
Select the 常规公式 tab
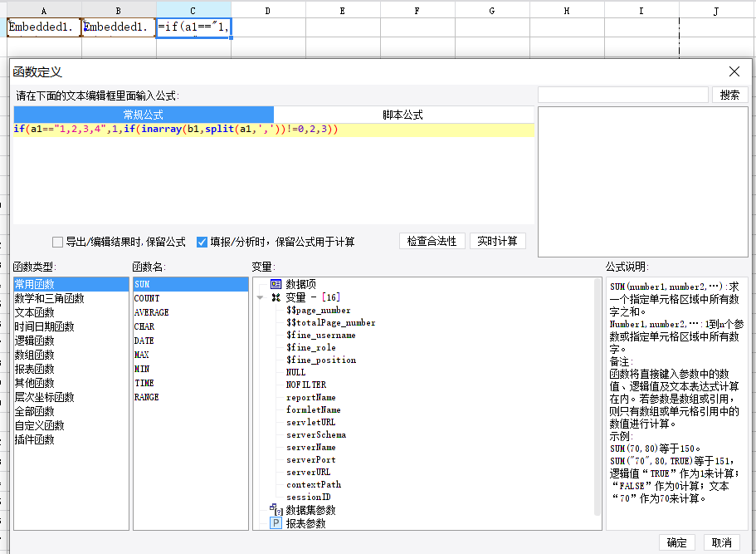pyautogui.click(x=144, y=115)
